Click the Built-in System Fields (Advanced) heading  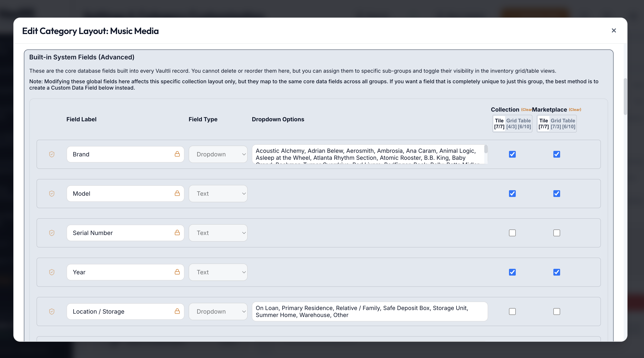(82, 57)
